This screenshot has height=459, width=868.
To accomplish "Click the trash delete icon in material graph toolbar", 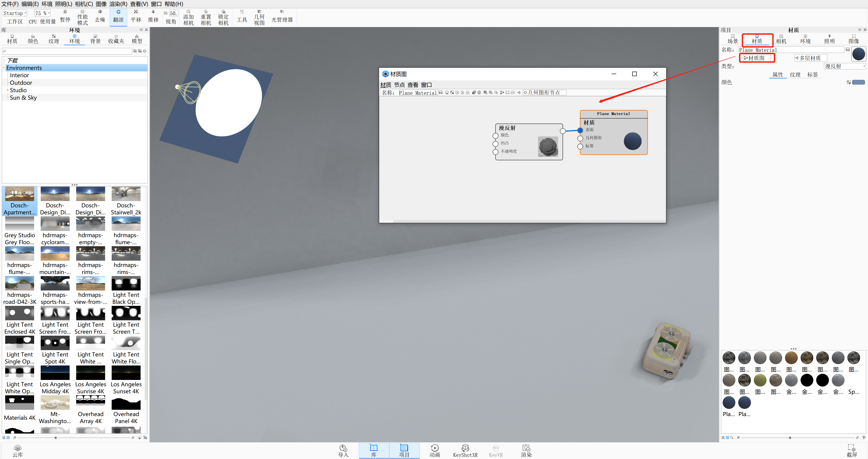I will point(479,93).
